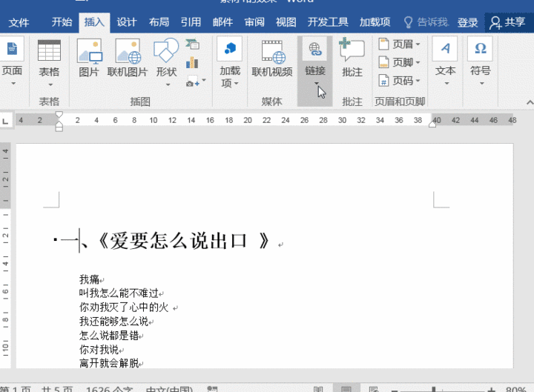
Task: Click the zoom in plus button
Action: [491, 389]
